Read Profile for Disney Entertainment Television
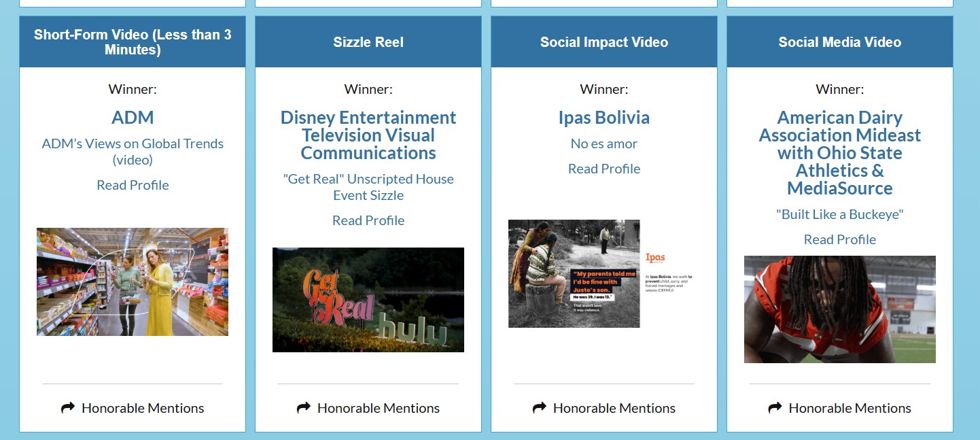This screenshot has height=440, width=980. (368, 220)
